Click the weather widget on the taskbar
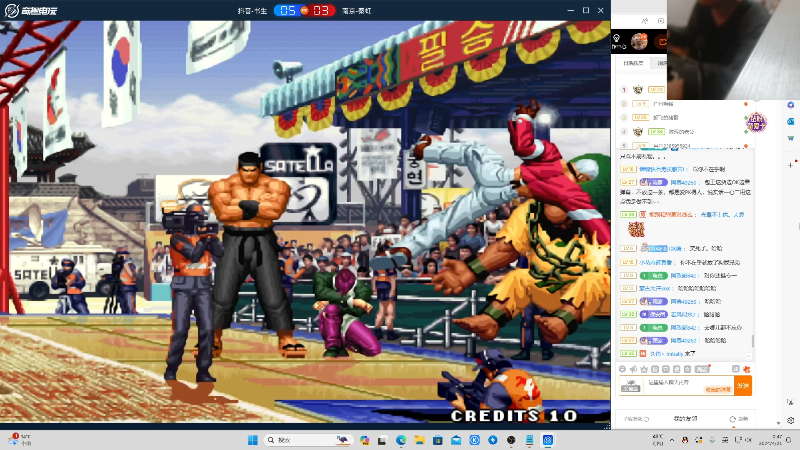800x450 pixels. 20,440
